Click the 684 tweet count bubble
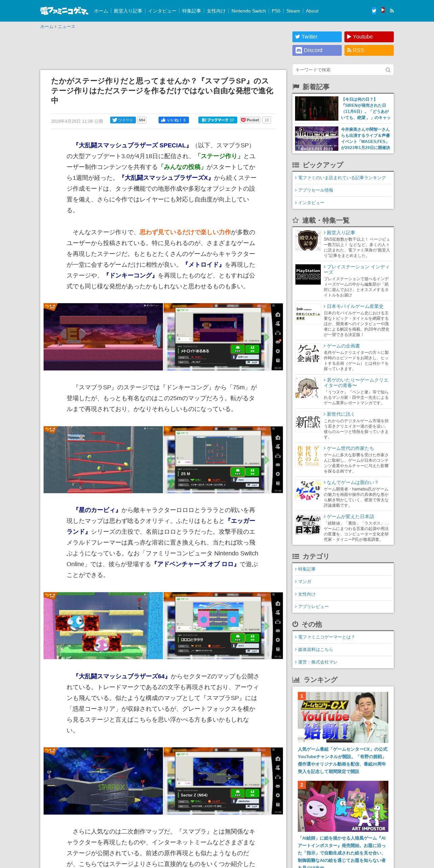The width and height of the screenshot is (434, 868). [x=142, y=120]
